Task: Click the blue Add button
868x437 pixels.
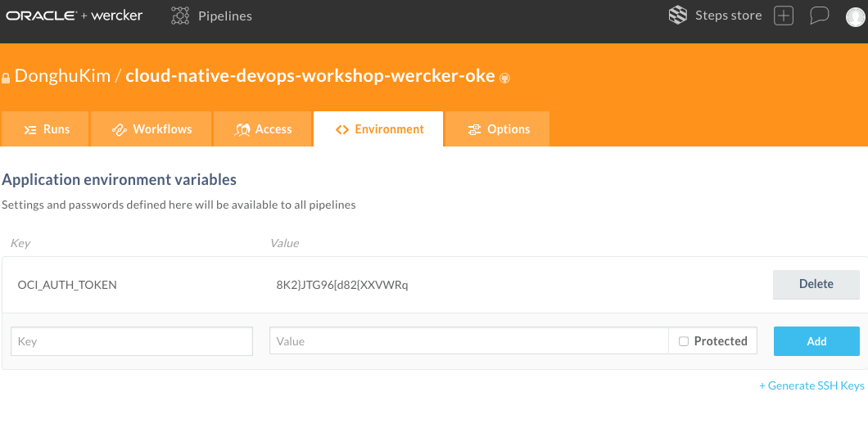Action: 816,340
